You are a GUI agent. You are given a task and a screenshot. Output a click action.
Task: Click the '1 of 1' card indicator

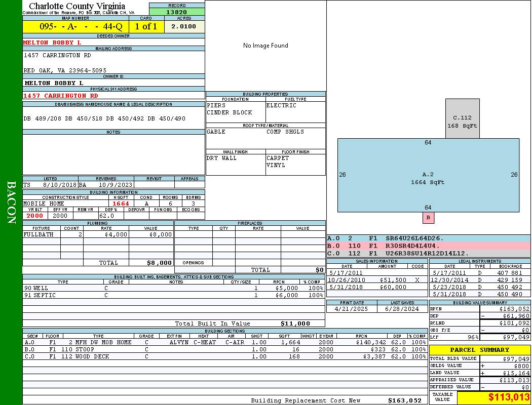point(146,26)
